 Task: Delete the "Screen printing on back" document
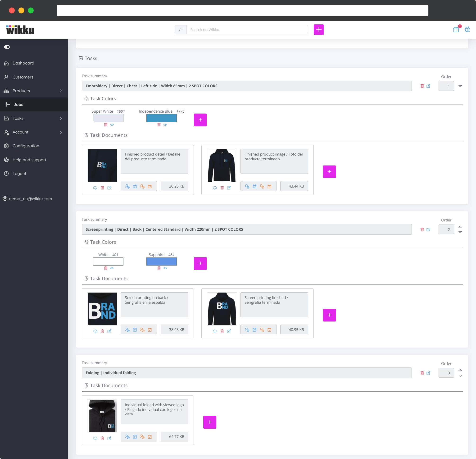coord(102,331)
